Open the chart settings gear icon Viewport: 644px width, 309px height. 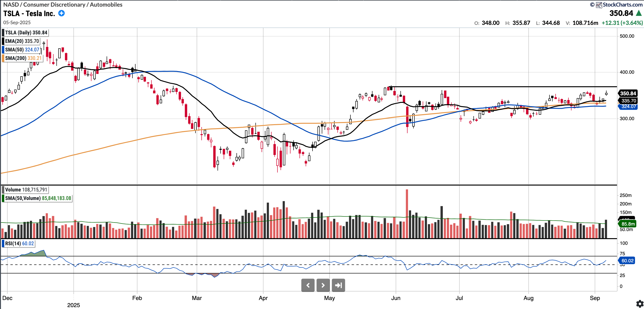639,304
